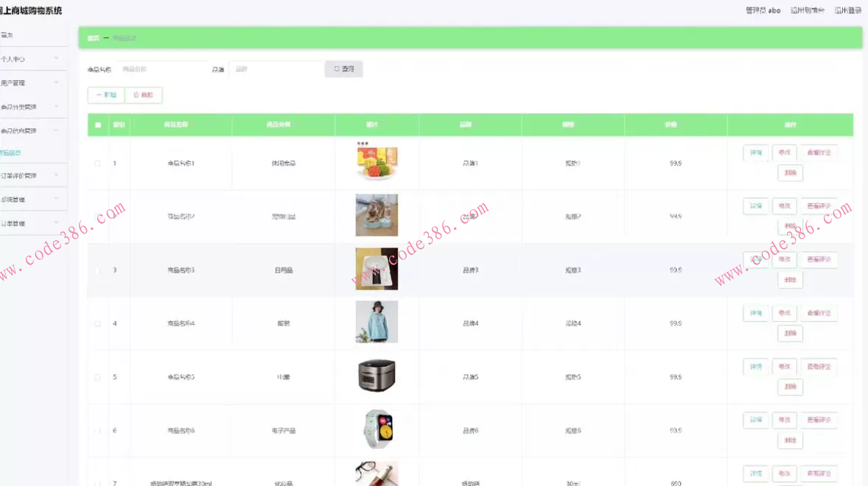868x486 pixels.
Task: Focus the 商品名称 search input field
Action: click(164, 69)
